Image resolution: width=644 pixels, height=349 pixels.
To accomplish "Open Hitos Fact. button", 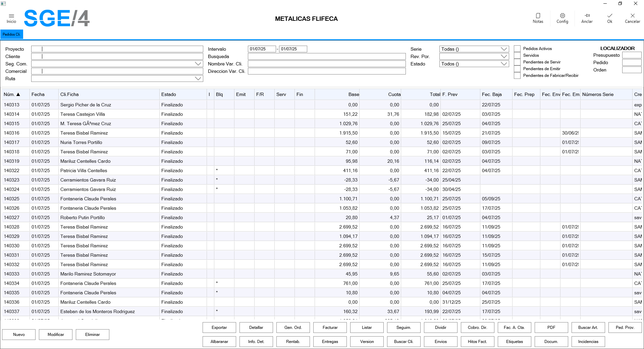I will pyautogui.click(x=478, y=342).
